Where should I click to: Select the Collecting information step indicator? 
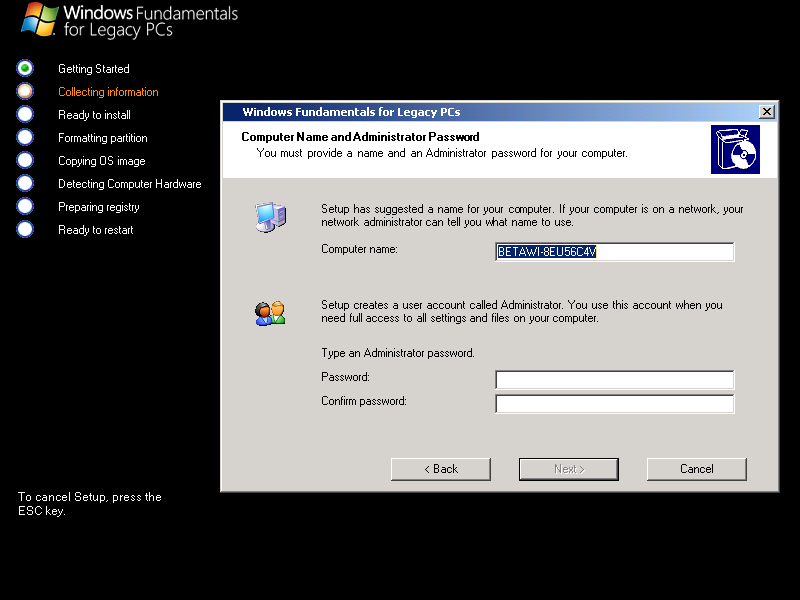[x=25, y=91]
